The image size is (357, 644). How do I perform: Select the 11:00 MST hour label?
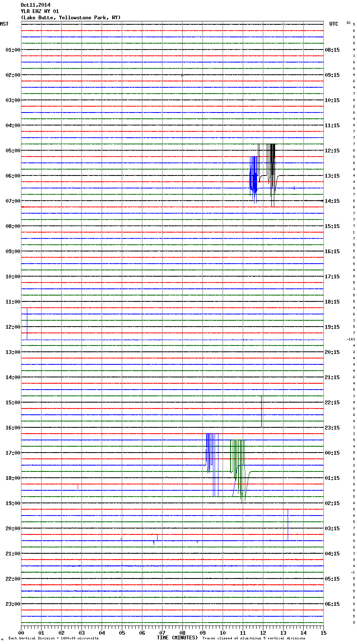[x=13, y=302]
